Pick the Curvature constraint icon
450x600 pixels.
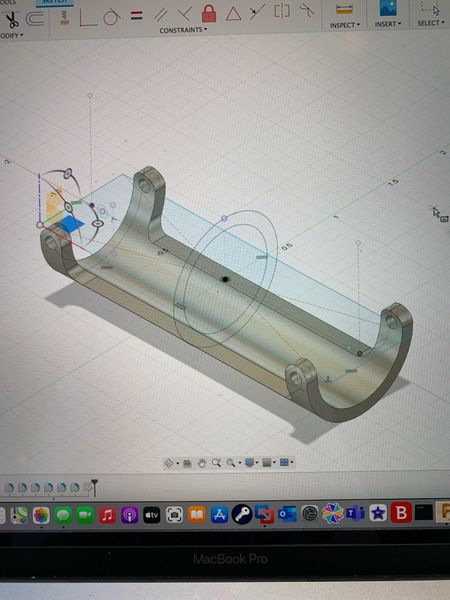click(307, 10)
